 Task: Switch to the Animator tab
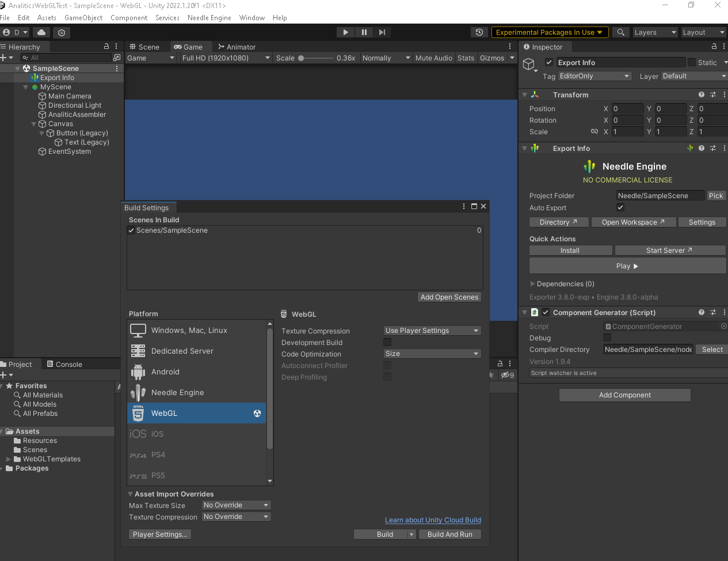[x=237, y=47]
